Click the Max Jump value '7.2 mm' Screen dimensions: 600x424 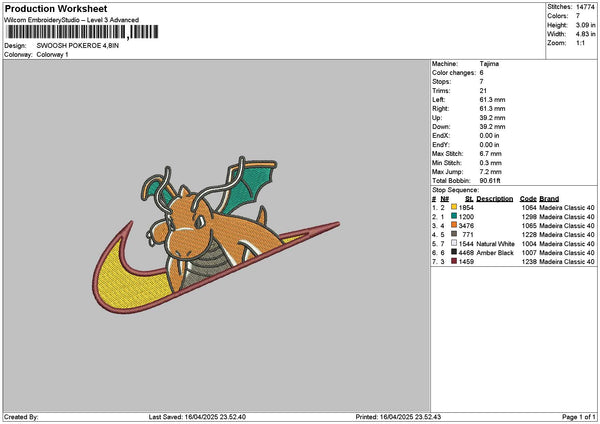coord(490,172)
